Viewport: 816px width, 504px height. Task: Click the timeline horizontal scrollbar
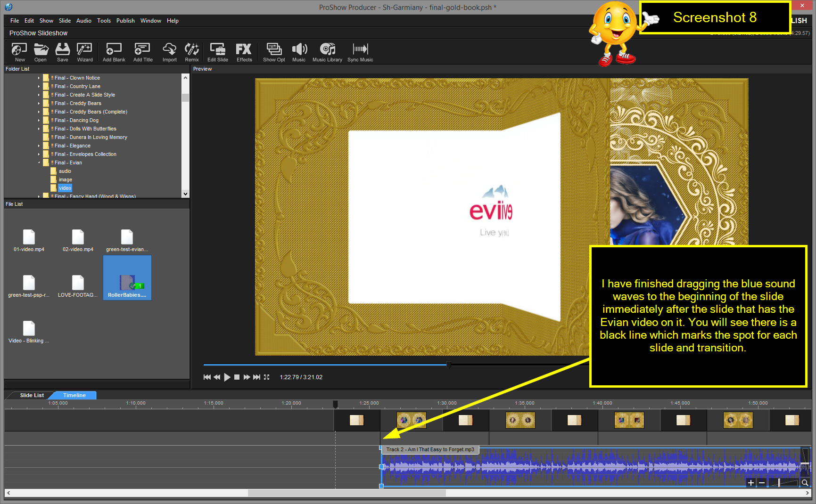coord(346,493)
